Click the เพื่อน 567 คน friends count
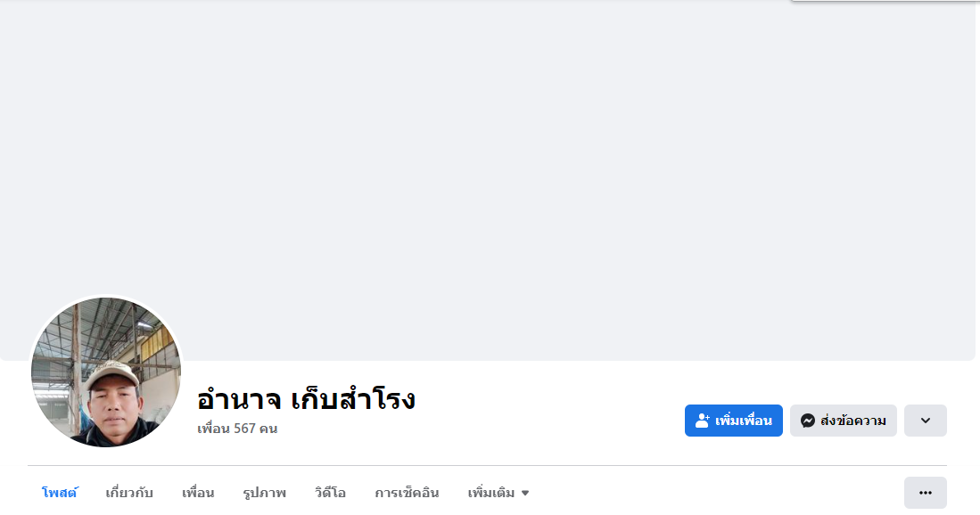Image resolution: width=980 pixels, height=515 pixels. 237,429
